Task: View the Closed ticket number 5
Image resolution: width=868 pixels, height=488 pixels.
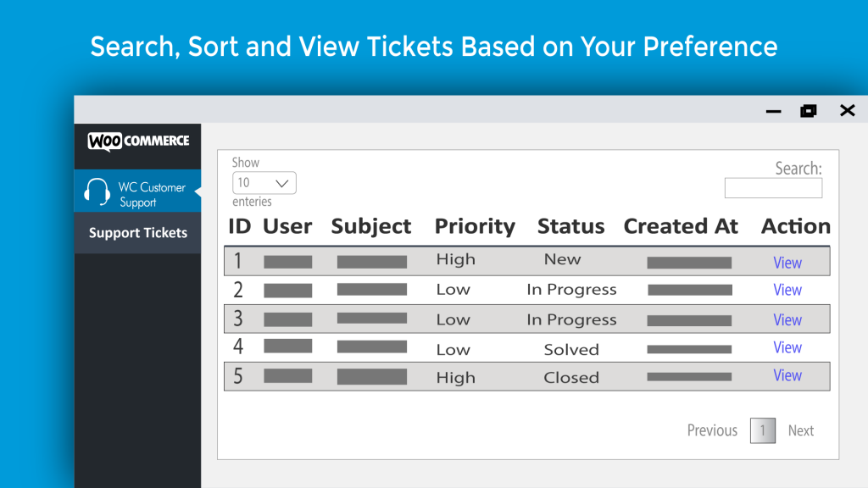Action: pos(787,375)
